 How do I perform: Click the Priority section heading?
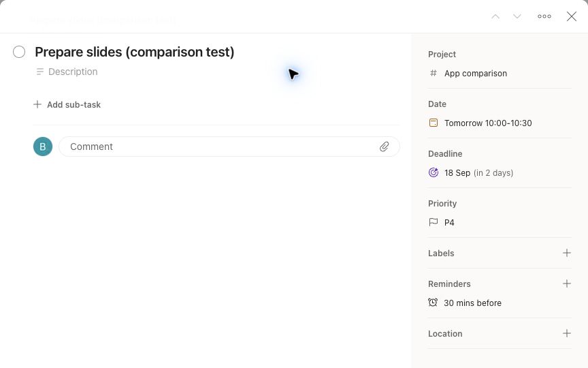[x=442, y=204]
